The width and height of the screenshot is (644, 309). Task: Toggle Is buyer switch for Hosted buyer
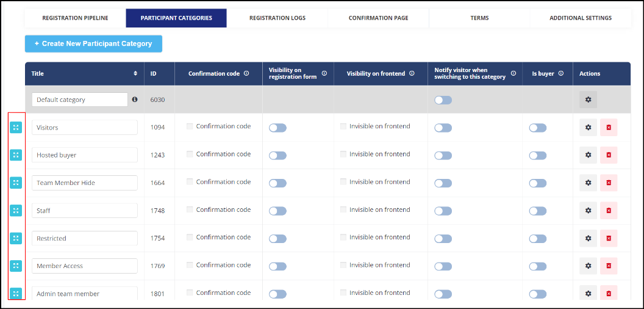[538, 156]
